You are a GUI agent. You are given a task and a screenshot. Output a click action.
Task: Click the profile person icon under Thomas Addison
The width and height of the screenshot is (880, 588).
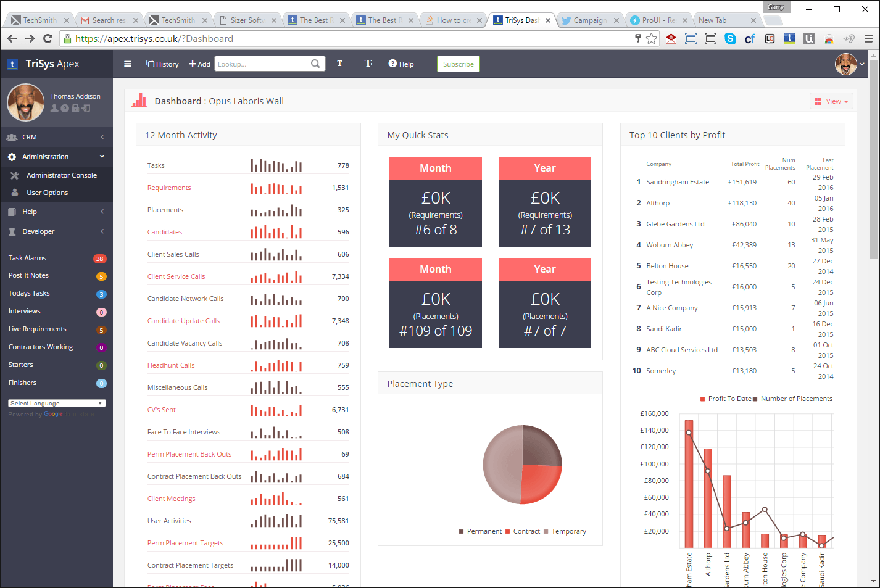point(54,108)
